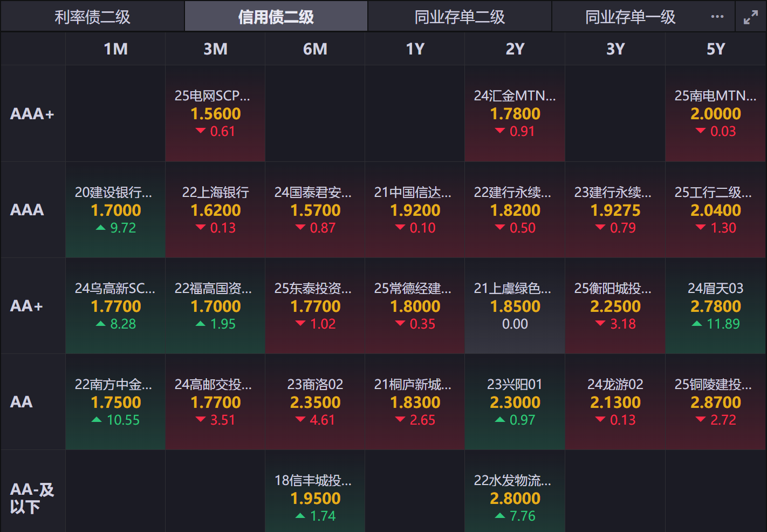Open 25南电MTN bond cell at 2.0000
Image resolution: width=767 pixels, height=532 pixels.
point(716,114)
